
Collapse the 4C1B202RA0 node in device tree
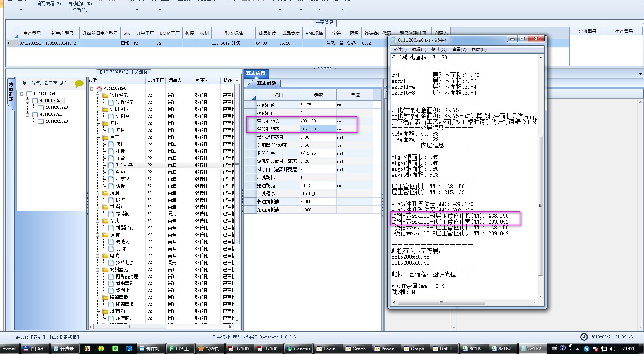(28, 100)
